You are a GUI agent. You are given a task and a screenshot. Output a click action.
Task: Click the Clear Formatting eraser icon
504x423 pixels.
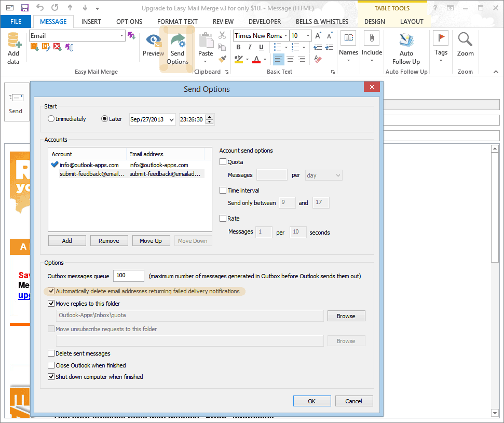pyautogui.click(x=318, y=59)
